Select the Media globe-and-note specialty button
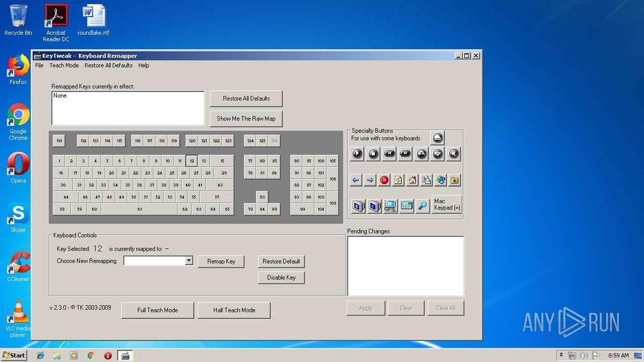Viewport: 644px width, 362px height. 441,180
